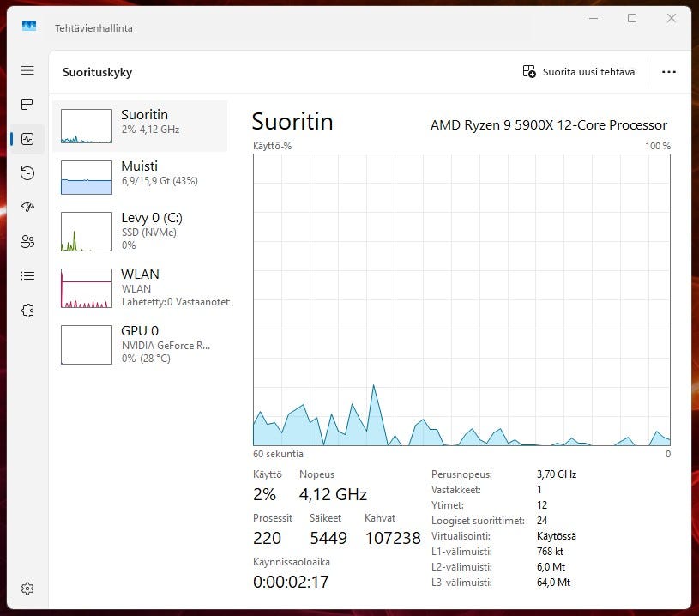
Task: Open the App history icon
Action: (x=27, y=173)
